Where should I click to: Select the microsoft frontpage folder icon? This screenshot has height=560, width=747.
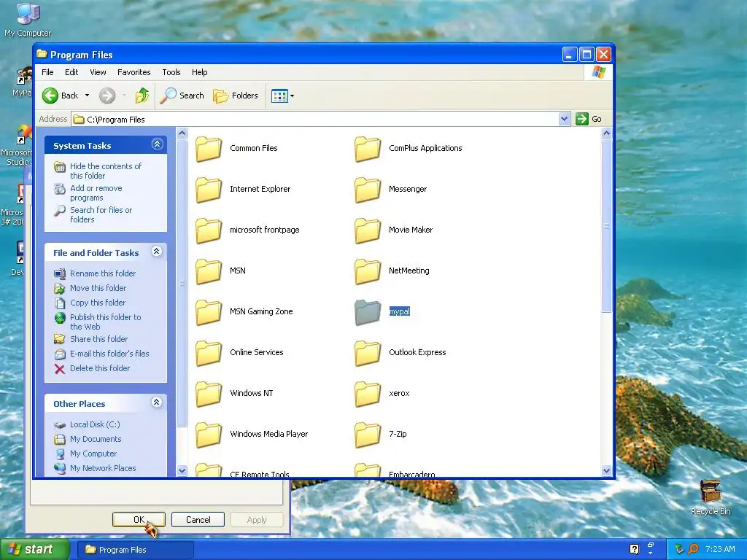click(x=209, y=231)
